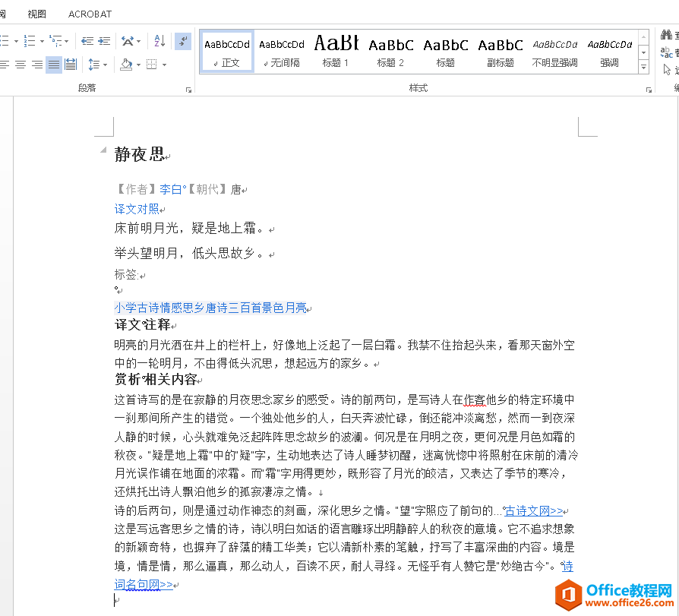Expand line spacing dropdown arrow
Viewport: 679px width, 616px height.
tap(106, 65)
